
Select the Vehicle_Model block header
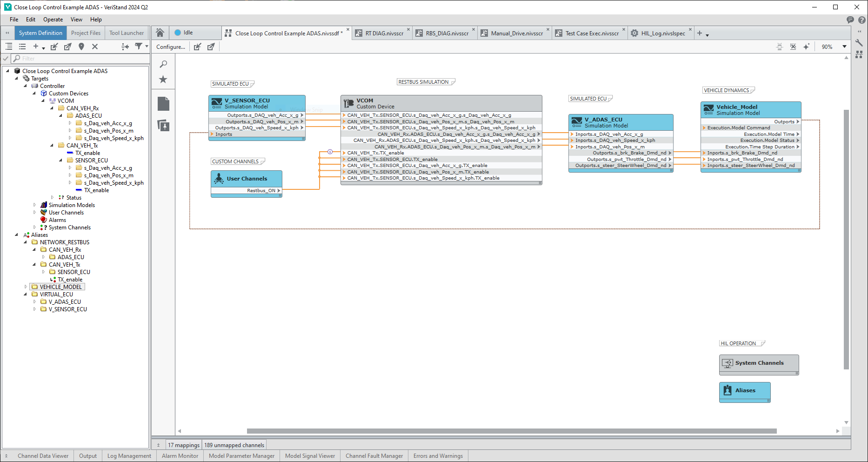click(x=751, y=110)
